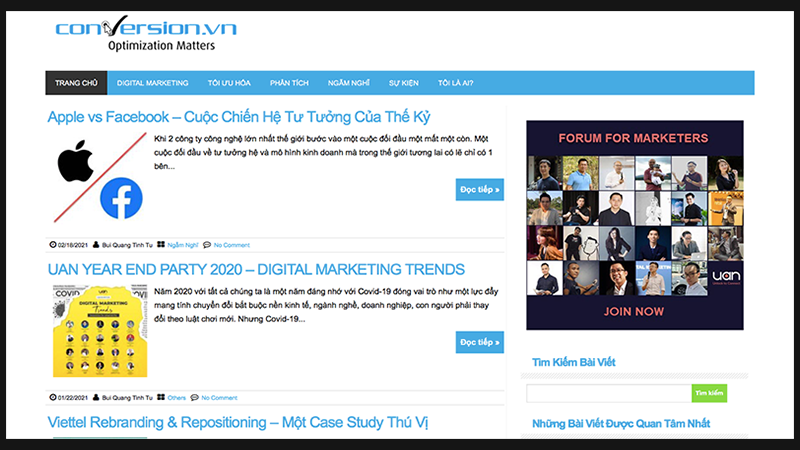The height and width of the screenshot is (450, 800).
Task: Click the yellow Digital Marketing Trends thumbnail
Action: (100, 331)
